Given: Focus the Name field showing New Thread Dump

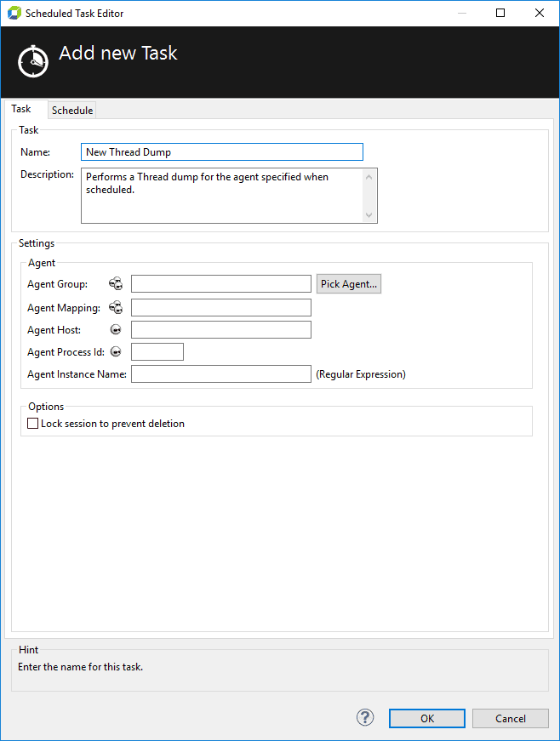Looking at the screenshot, I should coord(222,152).
